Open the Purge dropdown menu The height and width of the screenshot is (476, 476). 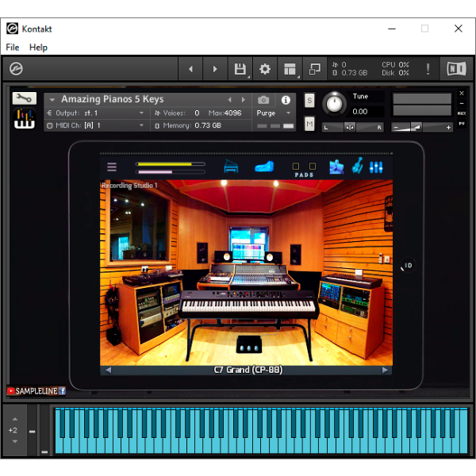[x=273, y=113]
